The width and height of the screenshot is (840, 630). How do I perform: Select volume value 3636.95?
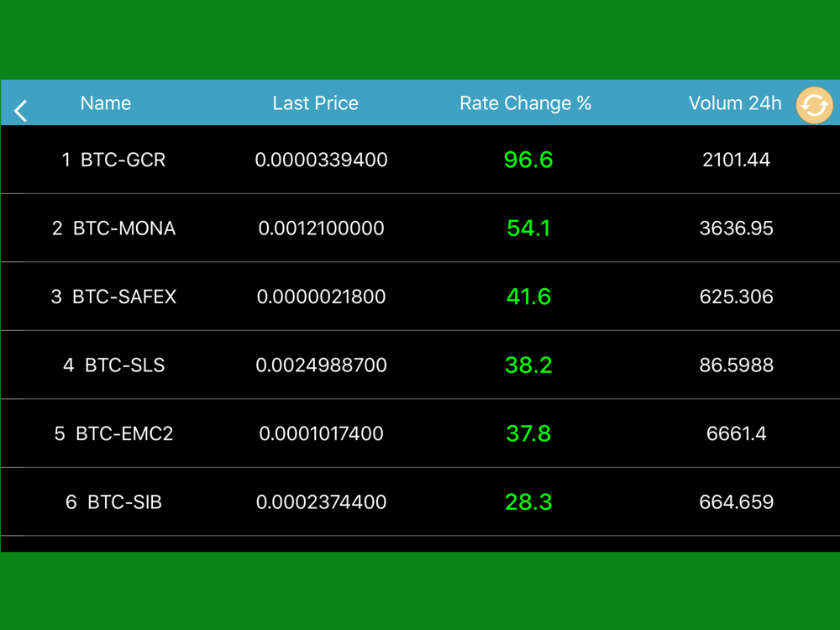pyautogui.click(x=736, y=228)
